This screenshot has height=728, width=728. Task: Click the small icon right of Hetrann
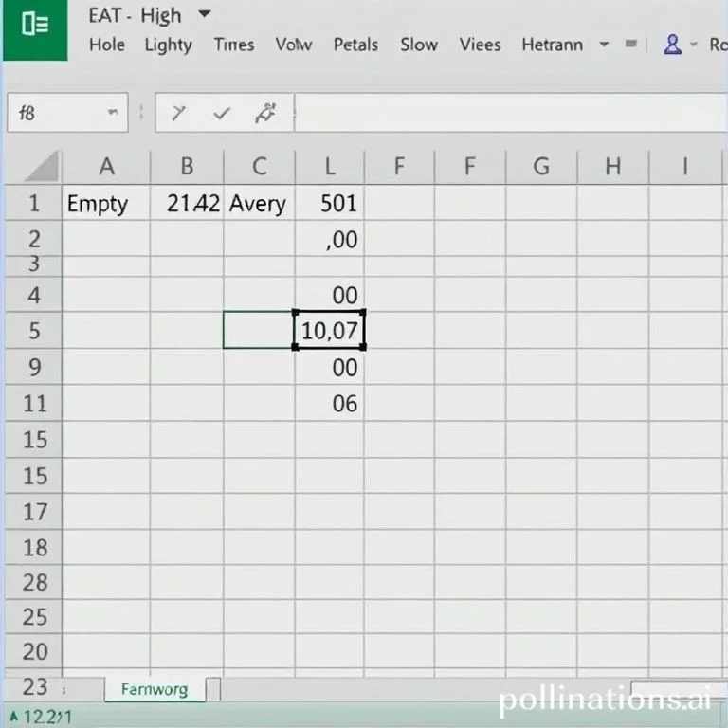[631, 45]
